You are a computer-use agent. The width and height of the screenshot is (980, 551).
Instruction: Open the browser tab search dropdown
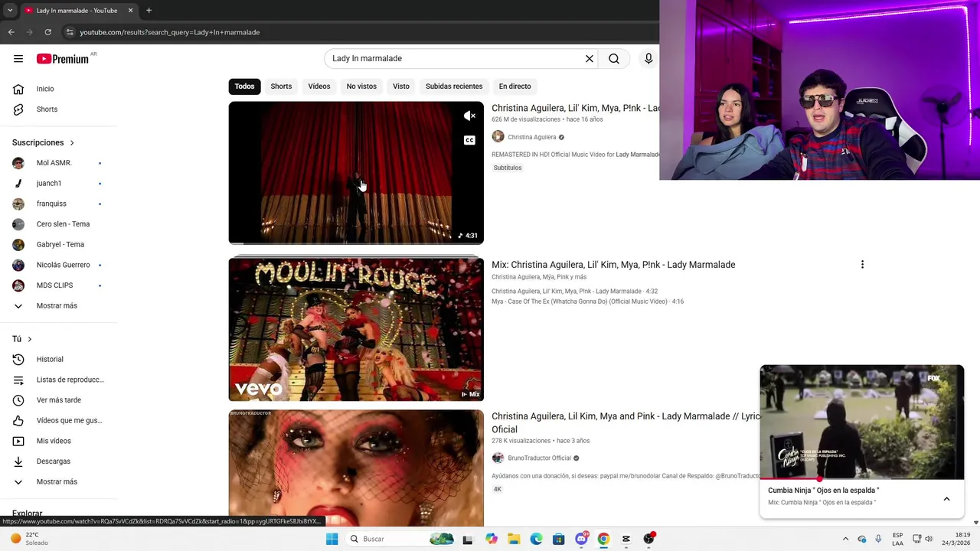click(10, 11)
